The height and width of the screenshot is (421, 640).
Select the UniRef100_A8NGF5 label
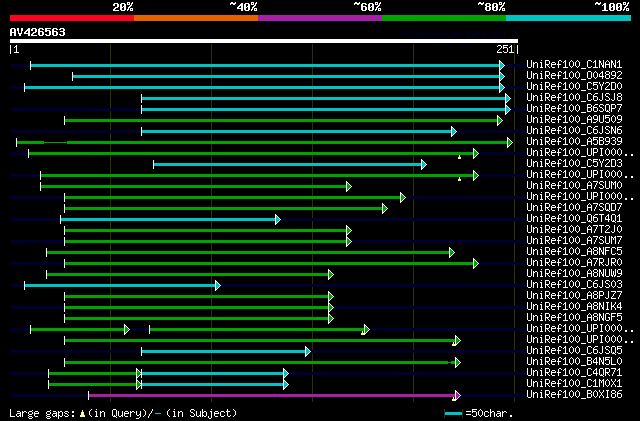click(x=574, y=318)
